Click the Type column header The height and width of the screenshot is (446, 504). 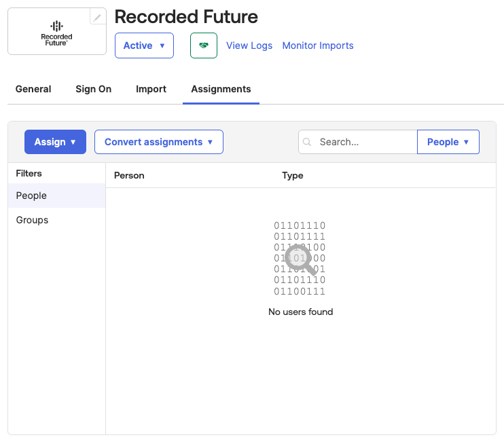(x=293, y=175)
